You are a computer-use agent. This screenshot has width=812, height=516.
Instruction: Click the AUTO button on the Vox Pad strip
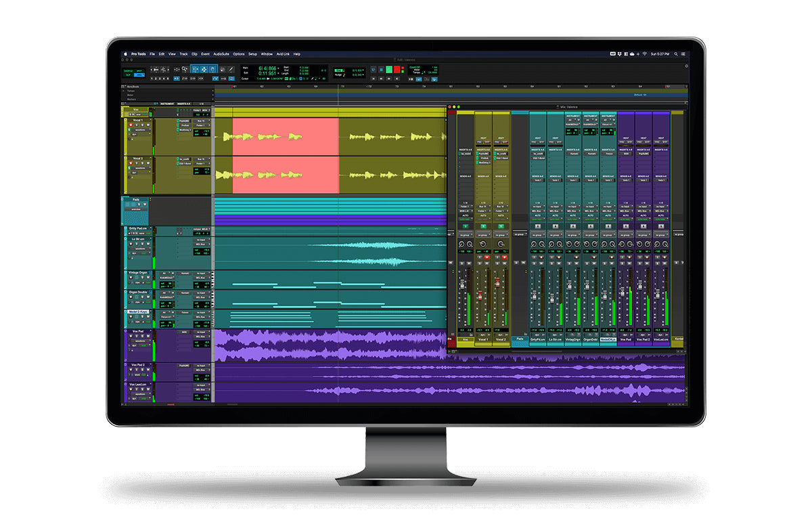click(627, 215)
